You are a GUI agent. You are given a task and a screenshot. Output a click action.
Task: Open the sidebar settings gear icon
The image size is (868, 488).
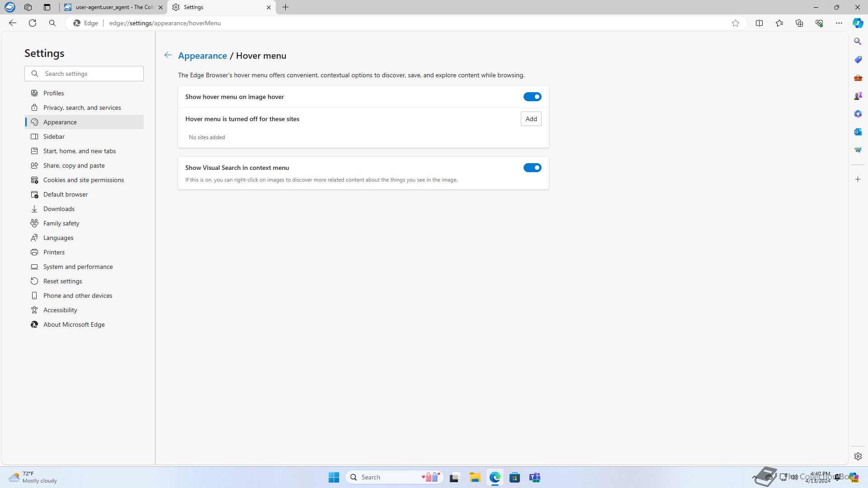(858, 456)
